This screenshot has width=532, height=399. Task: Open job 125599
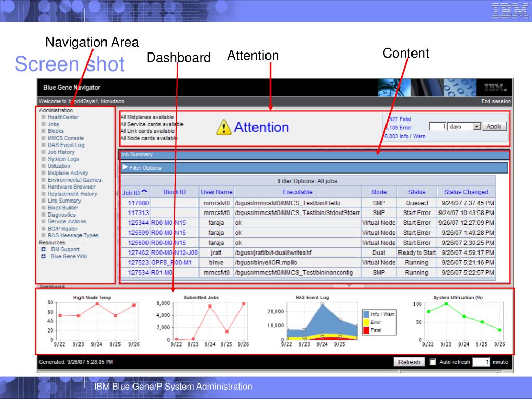coord(138,233)
